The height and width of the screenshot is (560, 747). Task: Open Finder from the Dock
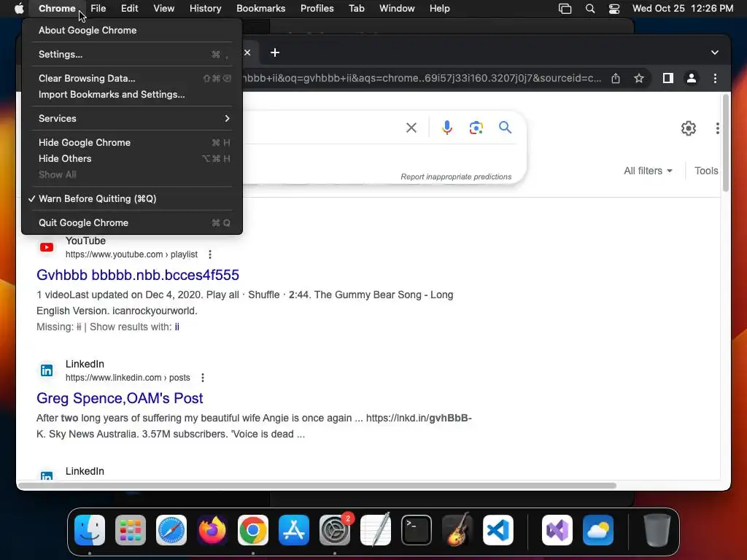coord(90,530)
